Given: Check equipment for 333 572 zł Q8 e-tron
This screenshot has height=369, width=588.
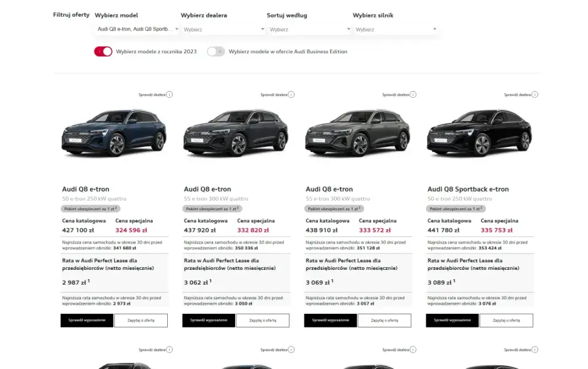Looking at the screenshot, I should click(330, 321).
